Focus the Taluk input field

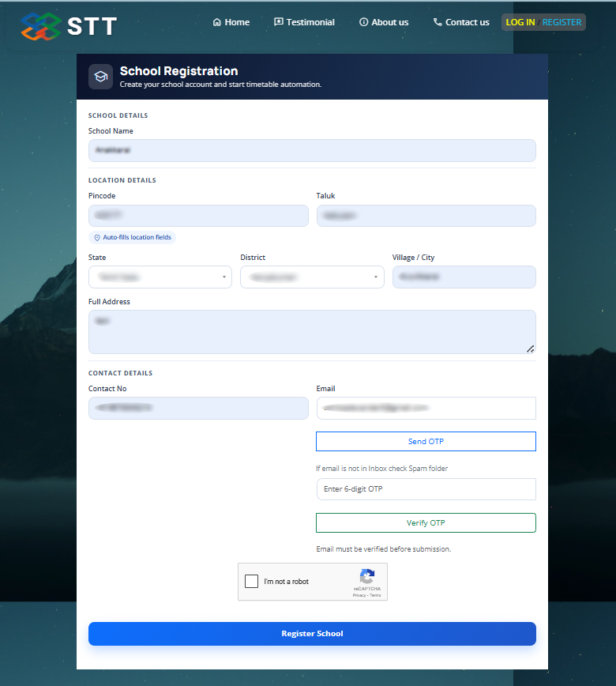pyautogui.click(x=426, y=216)
